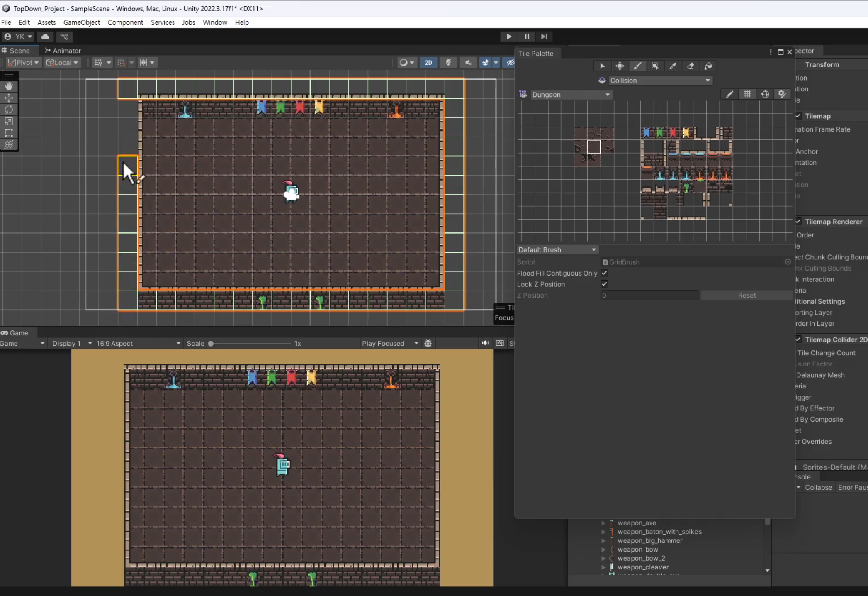Open the Default Brush dropdown

(557, 250)
